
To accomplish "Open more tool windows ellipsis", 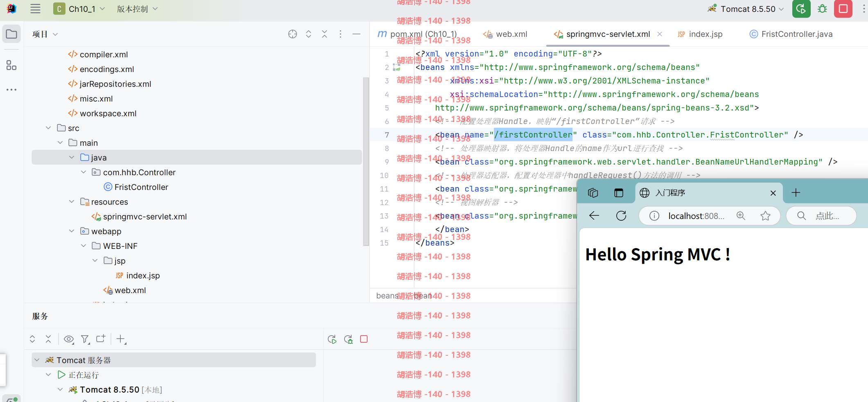I will (x=11, y=89).
